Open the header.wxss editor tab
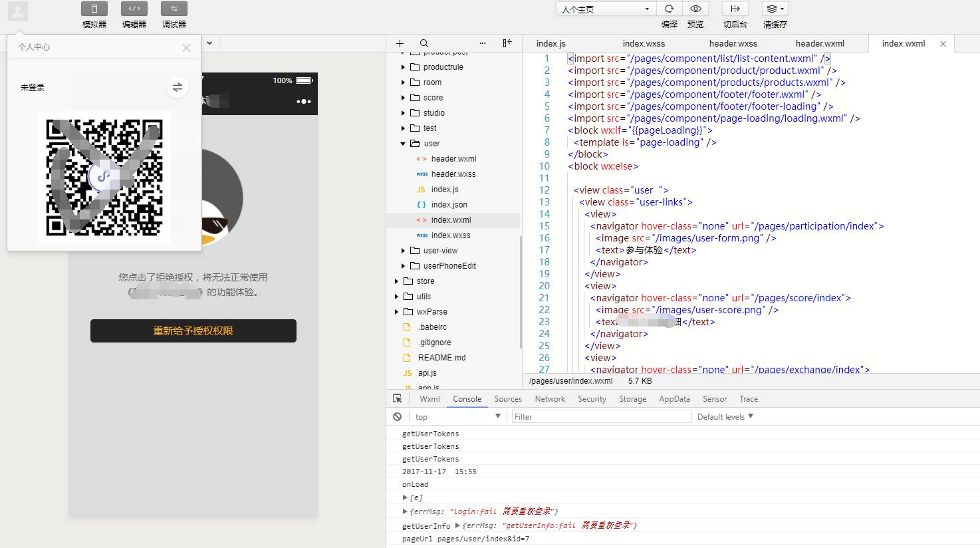 coord(733,43)
